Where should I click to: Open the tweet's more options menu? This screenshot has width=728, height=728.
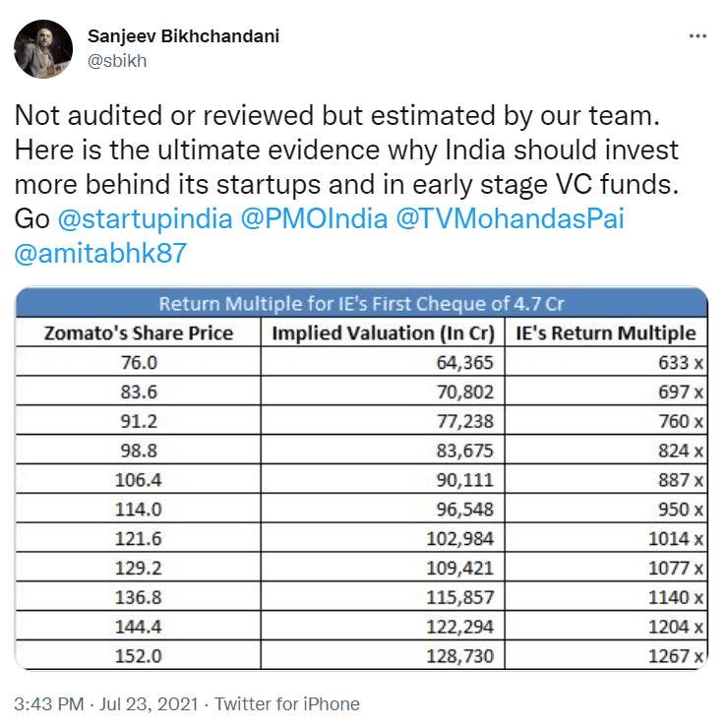coord(697,36)
